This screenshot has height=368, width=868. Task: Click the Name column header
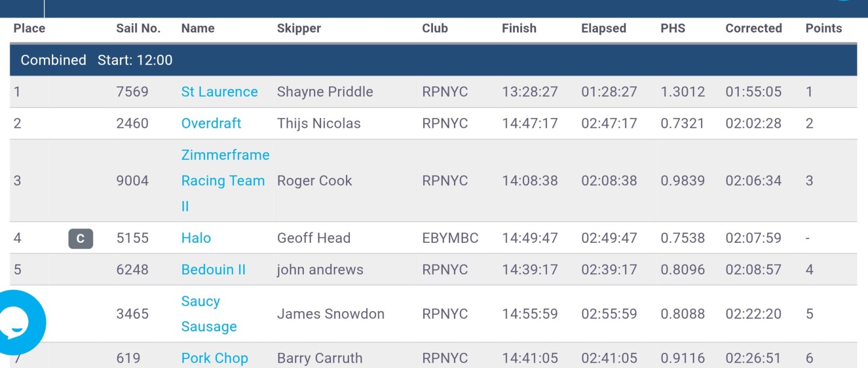198,29
